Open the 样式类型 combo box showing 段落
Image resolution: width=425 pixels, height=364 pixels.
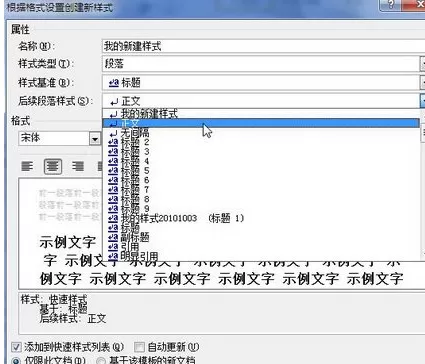[x=263, y=64]
